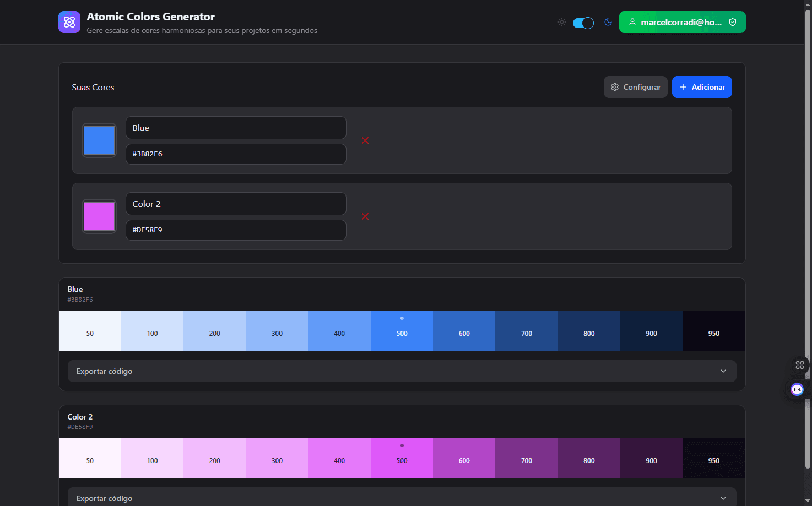Screen dimensions: 812x506
Task: Click the Suas Cores heading
Action: click(x=93, y=87)
